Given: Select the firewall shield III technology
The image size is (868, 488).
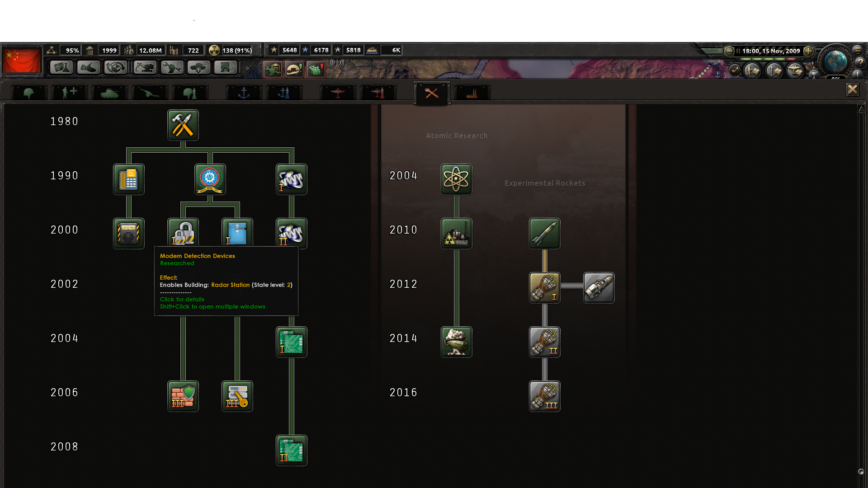Looking at the screenshot, I should [x=183, y=396].
